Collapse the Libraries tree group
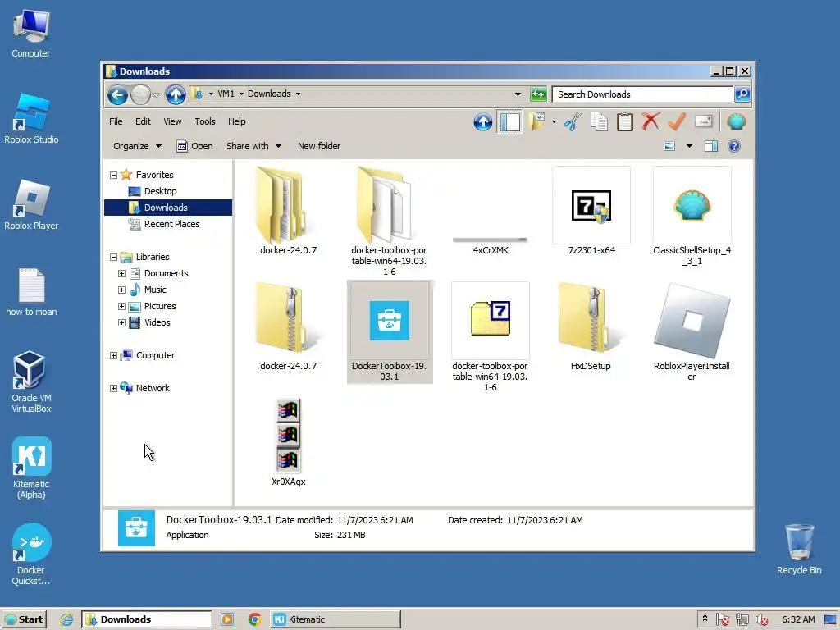 point(113,257)
